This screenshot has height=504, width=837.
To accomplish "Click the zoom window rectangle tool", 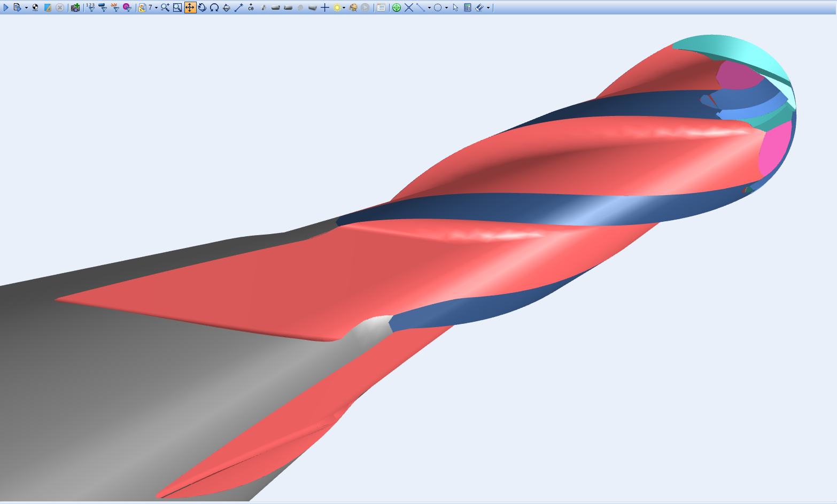I will [177, 7].
